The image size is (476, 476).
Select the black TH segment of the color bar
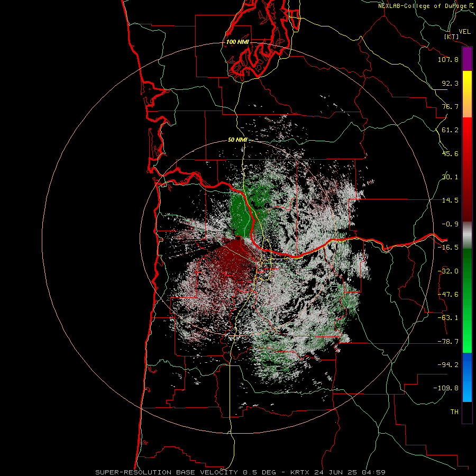pyautogui.click(x=467, y=412)
